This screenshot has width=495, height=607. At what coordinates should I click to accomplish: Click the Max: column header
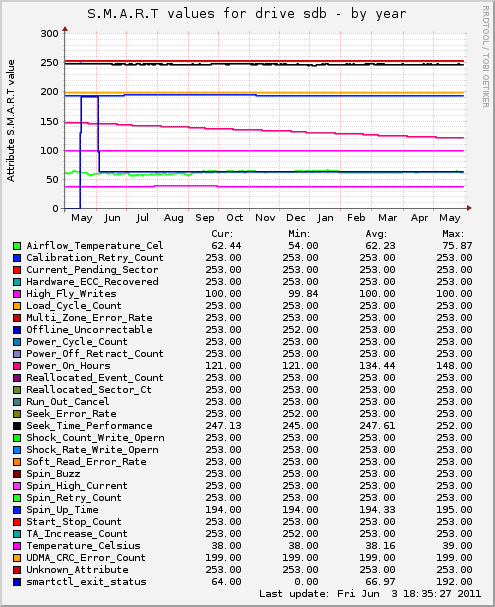coord(453,234)
